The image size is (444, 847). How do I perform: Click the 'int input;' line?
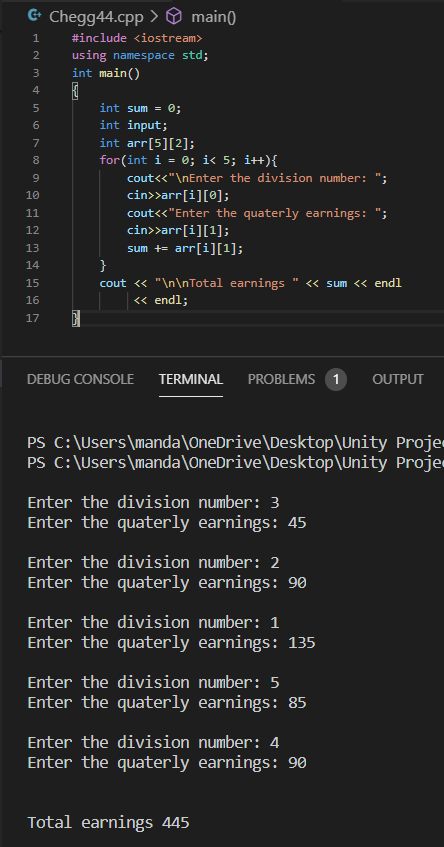tap(133, 125)
